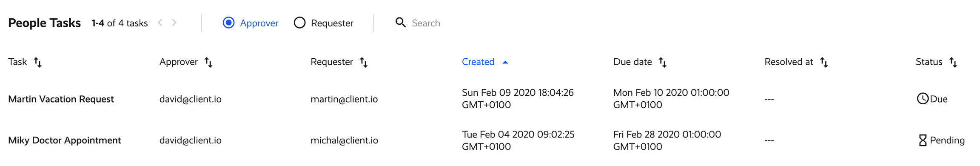Go to previous page of tasks
Viewport: 980px width, 166px height.
click(x=160, y=23)
